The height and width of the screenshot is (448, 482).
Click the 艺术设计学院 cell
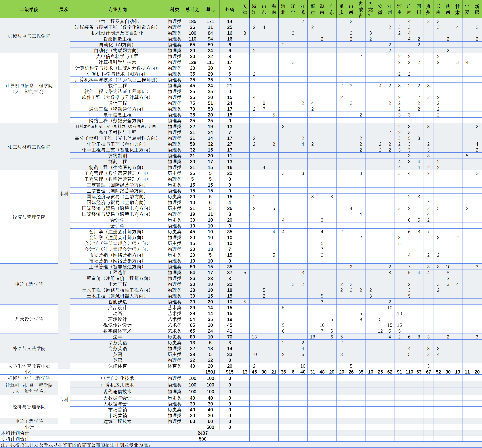click(29, 319)
